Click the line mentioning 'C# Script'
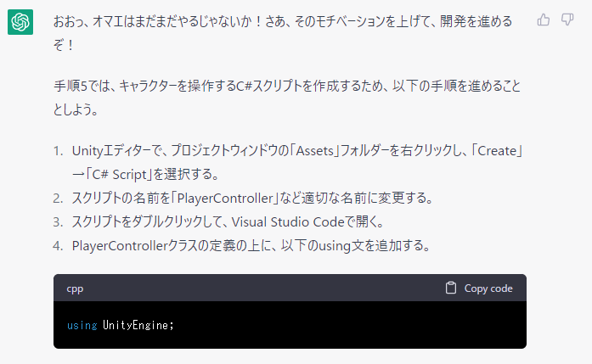Screen dimensions: 592x364 pyautogui.click(x=146, y=174)
